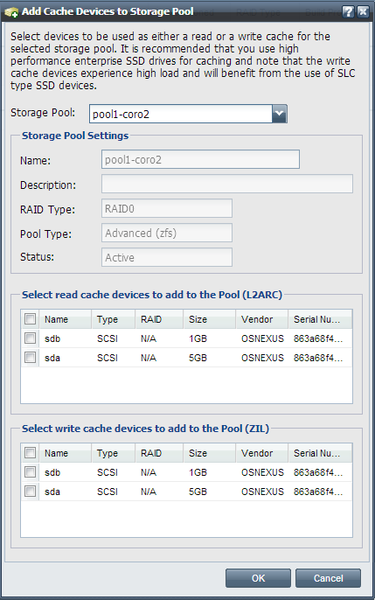This screenshot has width=375, height=600.
Task: Open the Storage Pool dropdown arrow
Action: (280, 114)
